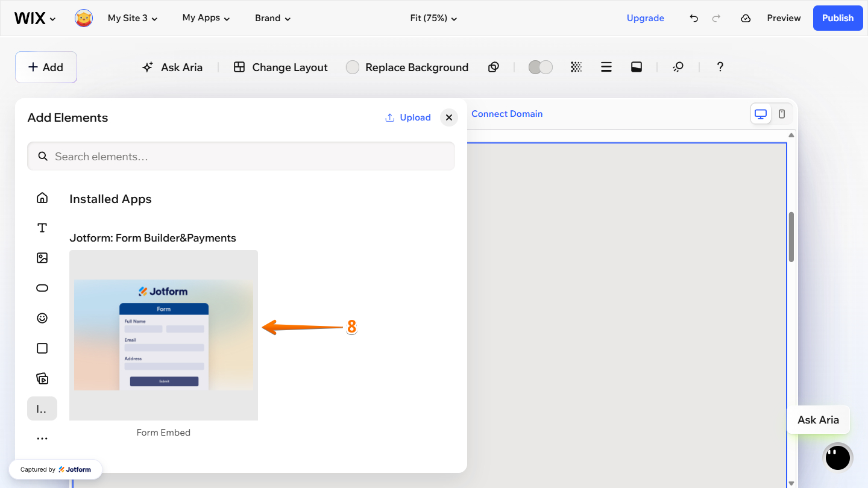Show more element categories
Image resolution: width=868 pixels, height=488 pixels.
pyautogui.click(x=42, y=439)
